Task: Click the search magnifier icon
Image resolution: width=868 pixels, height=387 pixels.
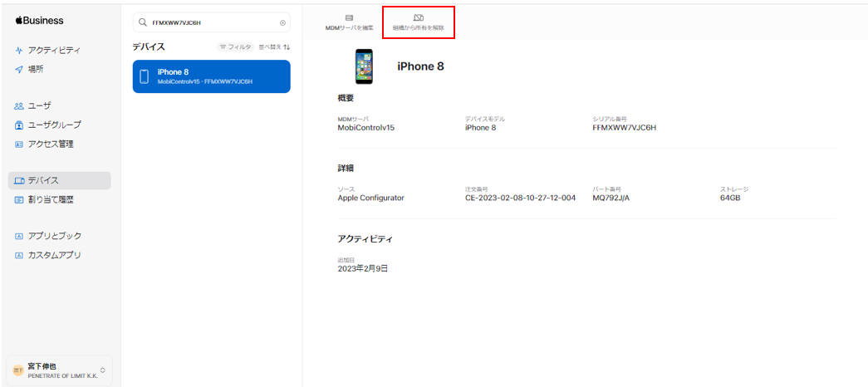Action: [143, 22]
